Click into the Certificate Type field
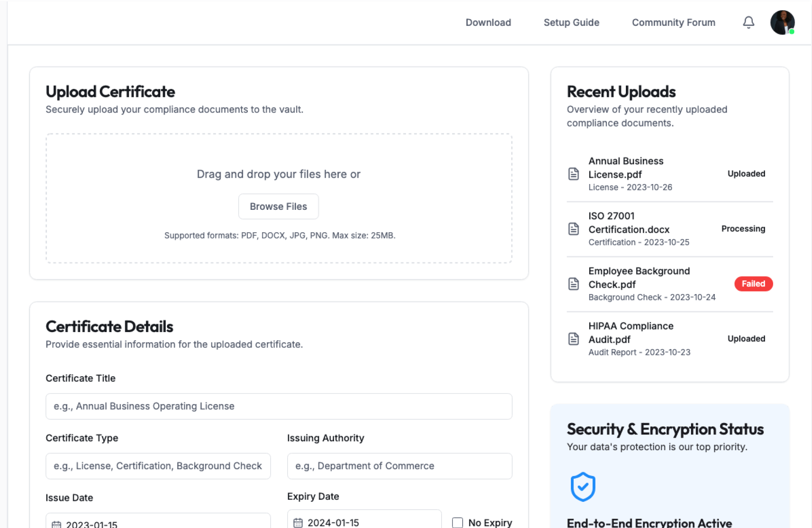Image resolution: width=812 pixels, height=528 pixels. point(158,466)
